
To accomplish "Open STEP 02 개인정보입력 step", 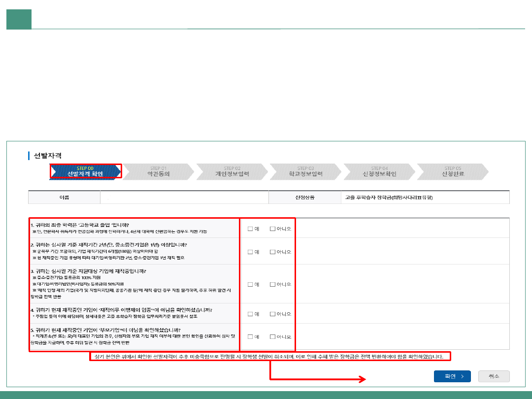I will coord(232,171).
